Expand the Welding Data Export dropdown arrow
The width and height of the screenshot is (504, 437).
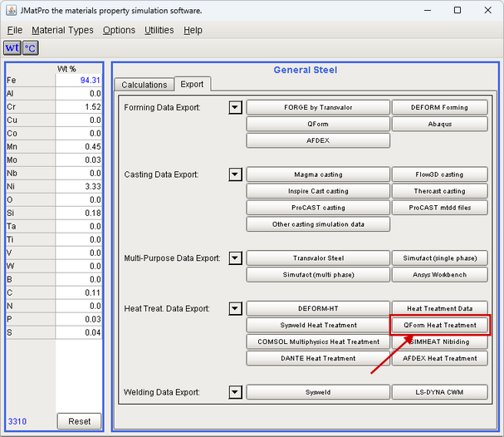click(x=235, y=392)
